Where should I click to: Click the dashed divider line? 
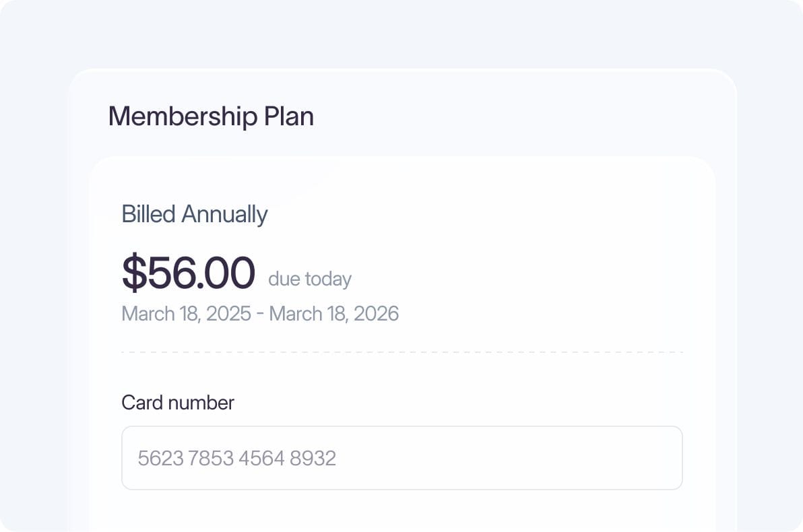[x=402, y=351]
